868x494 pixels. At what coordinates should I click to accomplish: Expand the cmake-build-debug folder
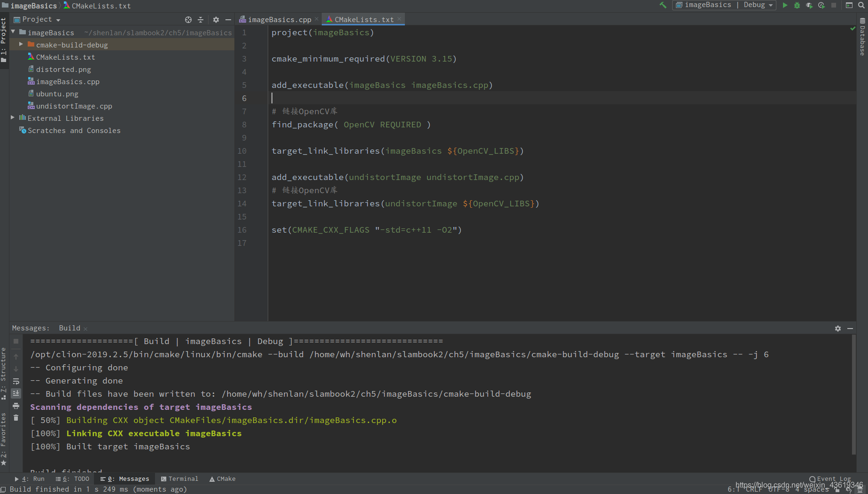click(21, 44)
